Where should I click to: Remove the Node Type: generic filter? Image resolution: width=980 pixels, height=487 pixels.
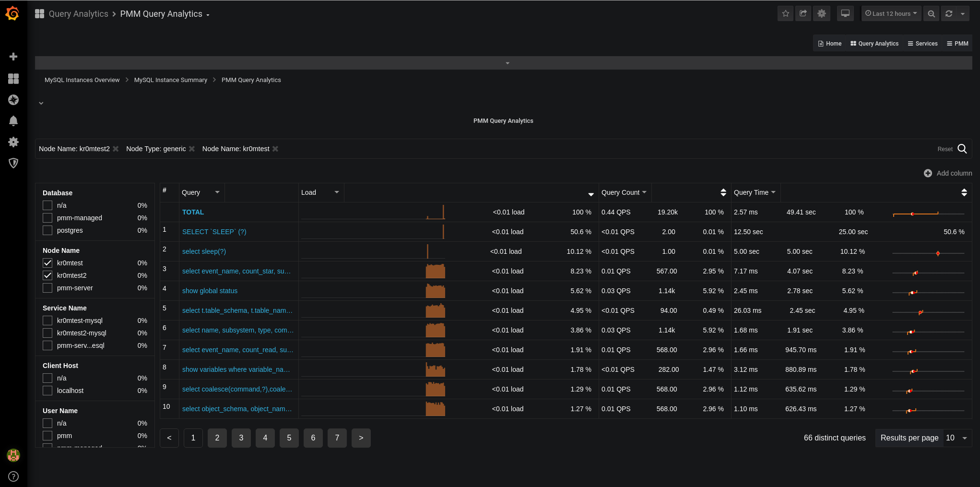pyautogui.click(x=192, y=149)
